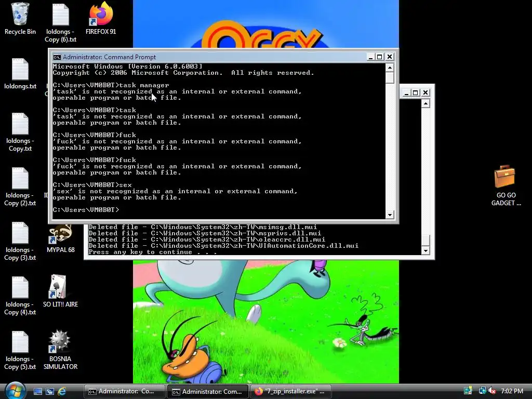532x399 pixels.
Task: Click the msprivs.dll.mui deleted file line
Action: [x=205, y=233]
